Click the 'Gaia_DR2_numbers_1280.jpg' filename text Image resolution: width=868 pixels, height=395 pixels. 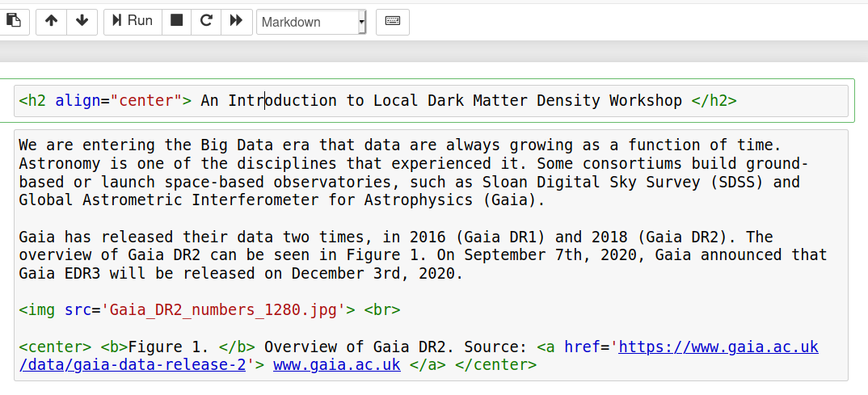coord(224,310)
